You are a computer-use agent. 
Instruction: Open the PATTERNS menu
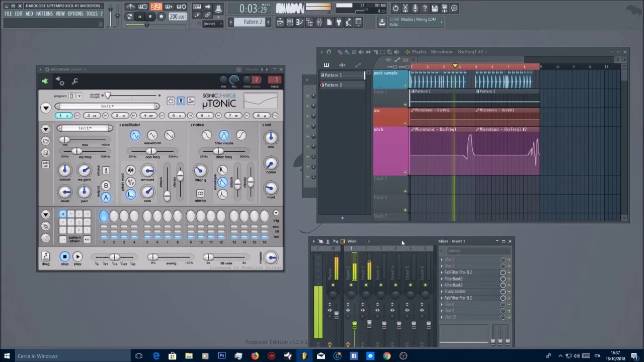(44, 14)
